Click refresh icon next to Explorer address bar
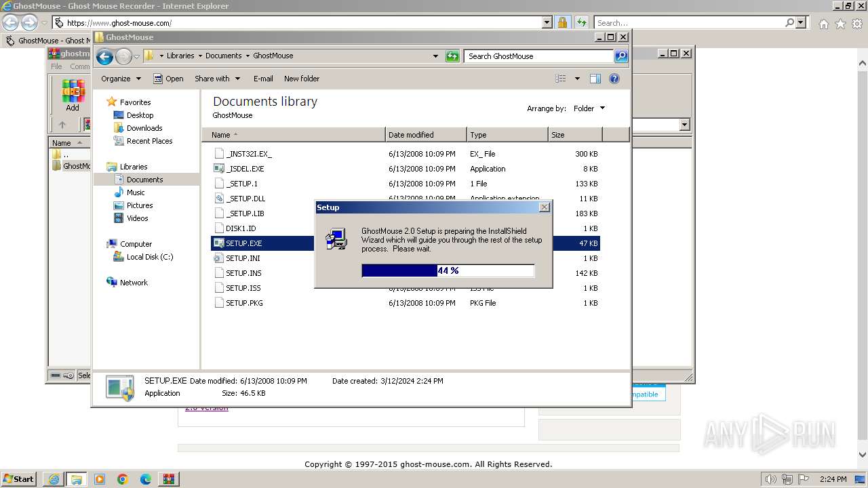This screenshot has width=868, height=488. click(x=452, y=56)
